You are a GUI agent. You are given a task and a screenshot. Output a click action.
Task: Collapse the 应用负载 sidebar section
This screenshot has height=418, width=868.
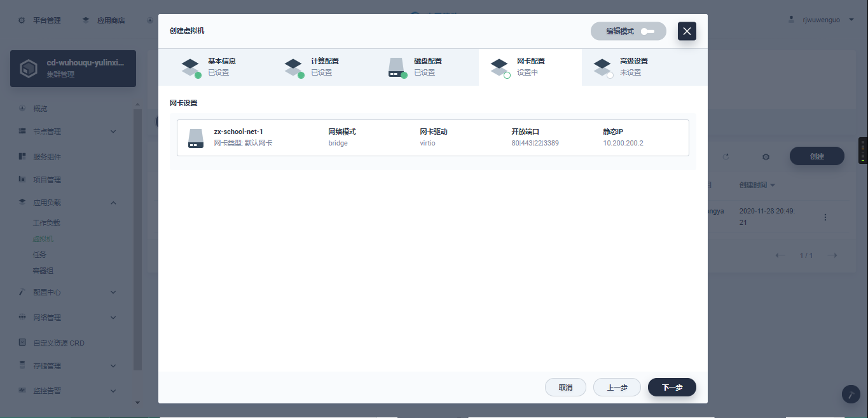113,203
